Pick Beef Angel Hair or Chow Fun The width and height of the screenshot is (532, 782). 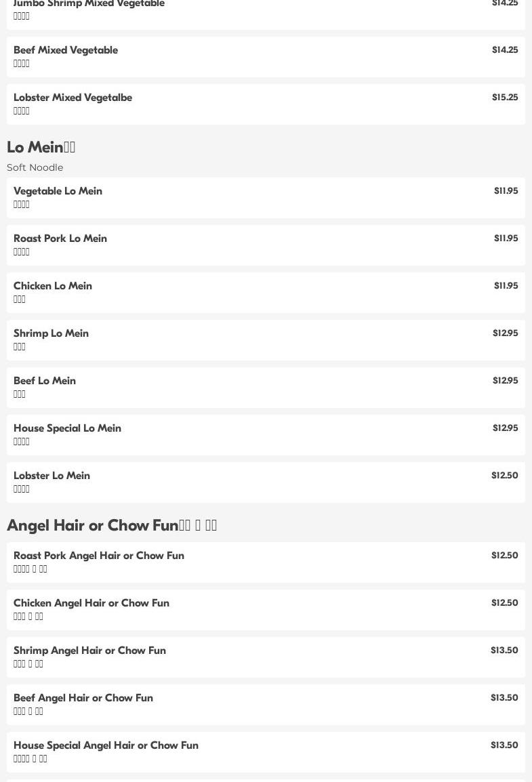point(266,705)
